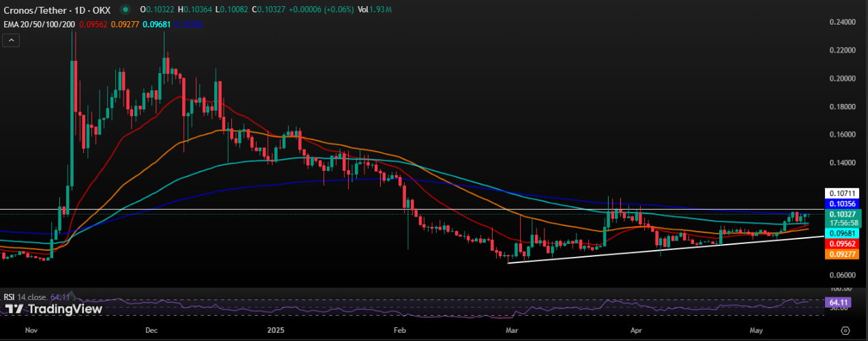This screenshot has height=341, width=868.
Task: Open chart settings hexagon gear icon
Action: [x=845, y=330]
